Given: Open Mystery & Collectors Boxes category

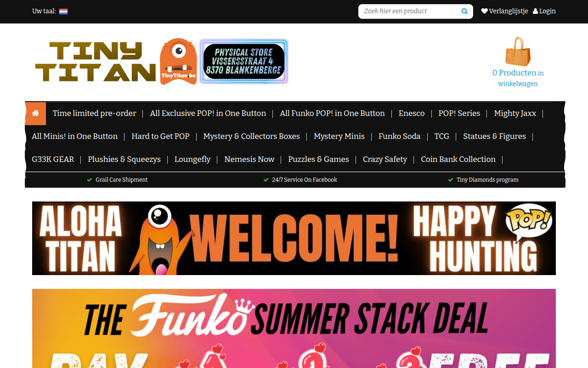Looking at the screenshot, I should pos(252,136).
